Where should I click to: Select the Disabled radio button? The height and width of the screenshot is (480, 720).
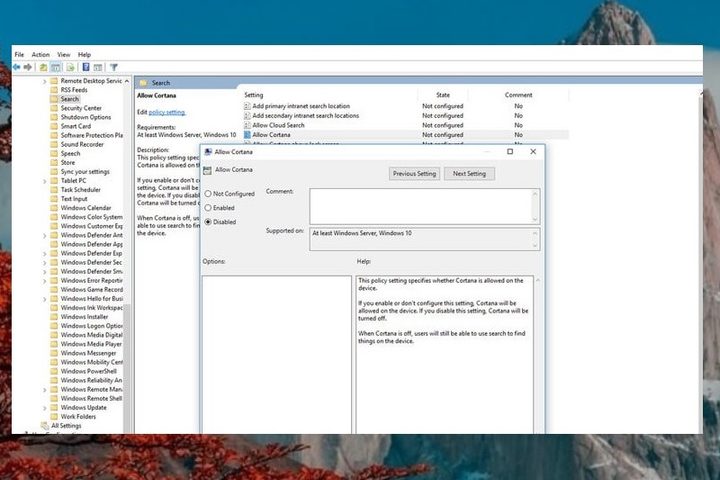coord(208,222)
